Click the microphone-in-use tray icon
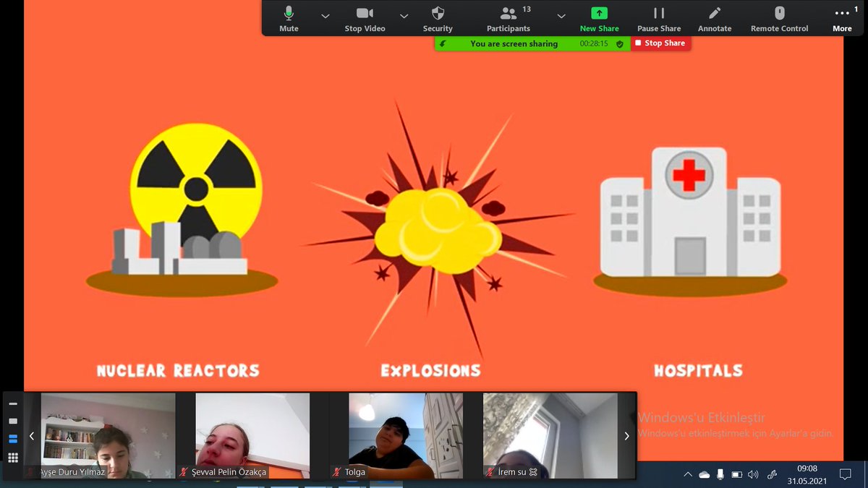The image size is (868, 488). point(720,474)
